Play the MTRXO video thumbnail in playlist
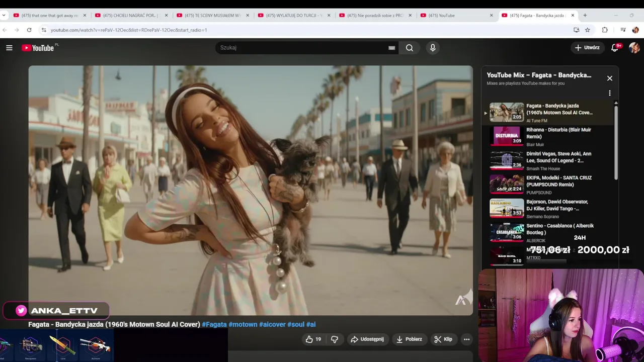This screenshot has width=644, height=362. click(x=507, y=255)
